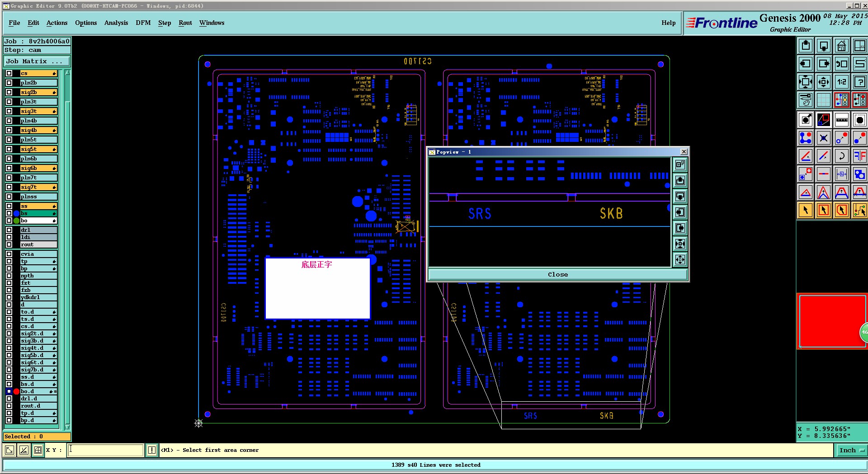Click the pan up arrow icon

[x=806, y=46]
